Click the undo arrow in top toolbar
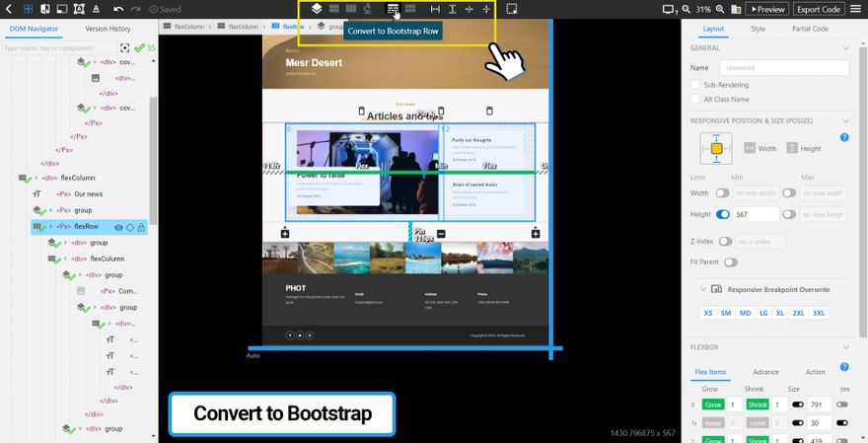 (118, 9)
